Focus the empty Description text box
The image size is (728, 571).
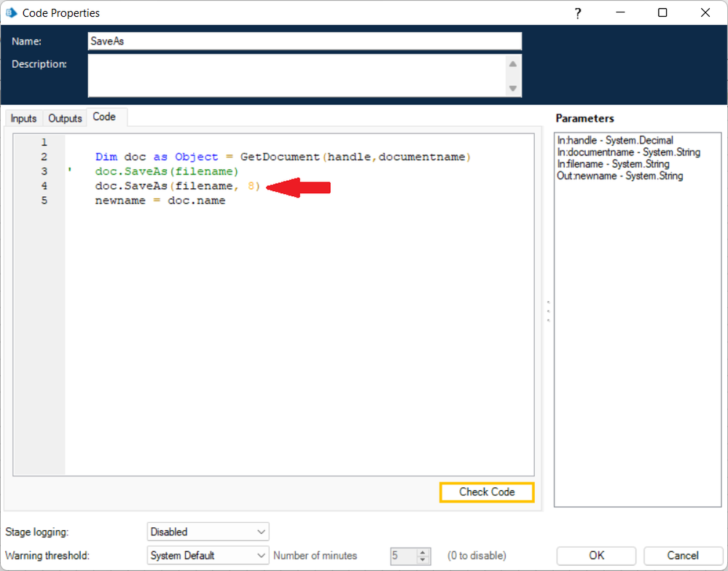pyautogui.click(x=295, y=75)
